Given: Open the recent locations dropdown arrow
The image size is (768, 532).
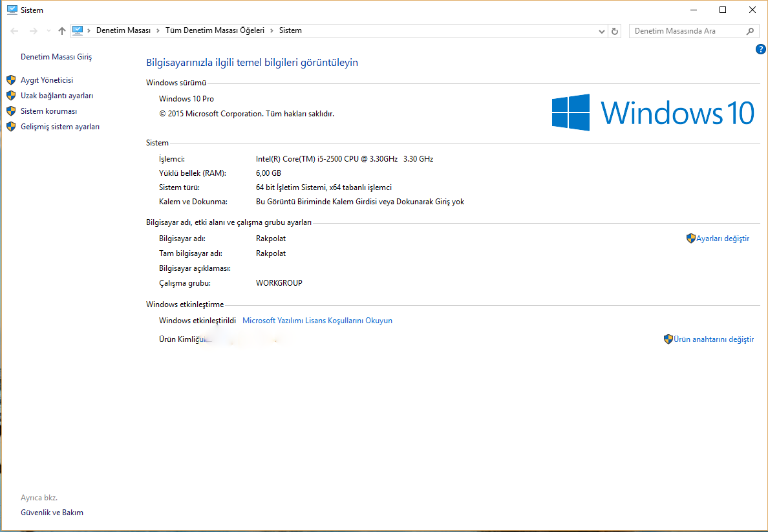Looking at the screenshot, I should [x=48, y=31].
